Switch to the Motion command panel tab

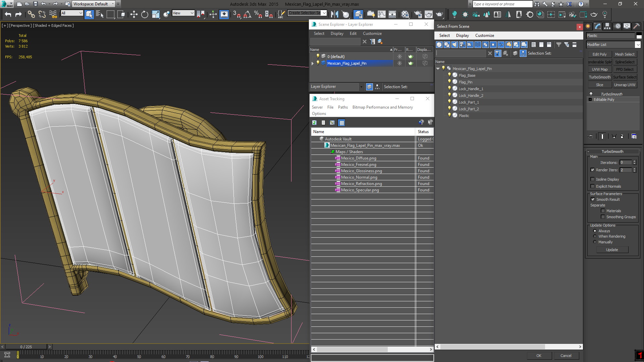click(x=618, y=26)
